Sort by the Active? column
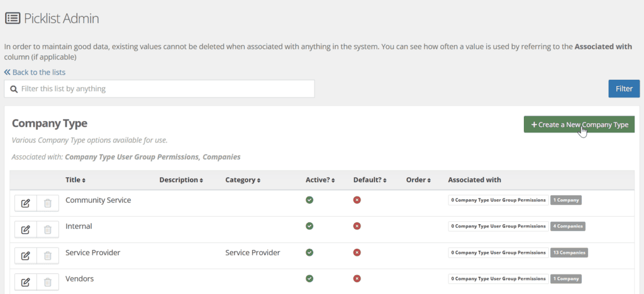Screen dimensions: 644x294 point(320,180)
